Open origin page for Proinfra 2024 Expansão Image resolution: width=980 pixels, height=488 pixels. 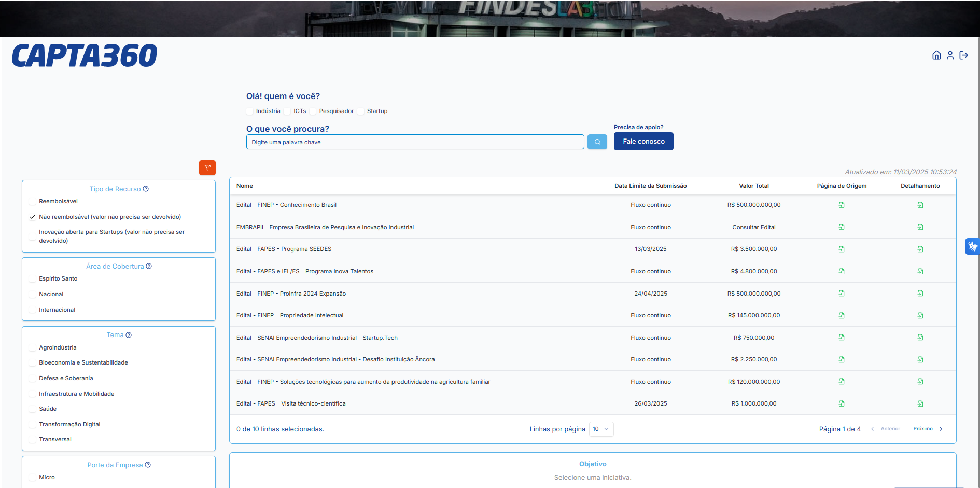[x=842, y=294]
